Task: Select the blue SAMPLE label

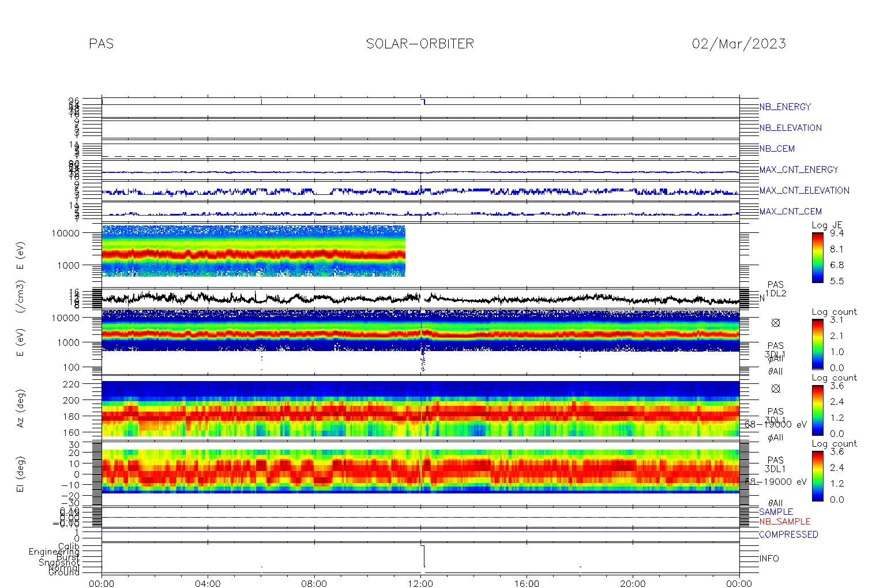Action: tap(776, 512)
